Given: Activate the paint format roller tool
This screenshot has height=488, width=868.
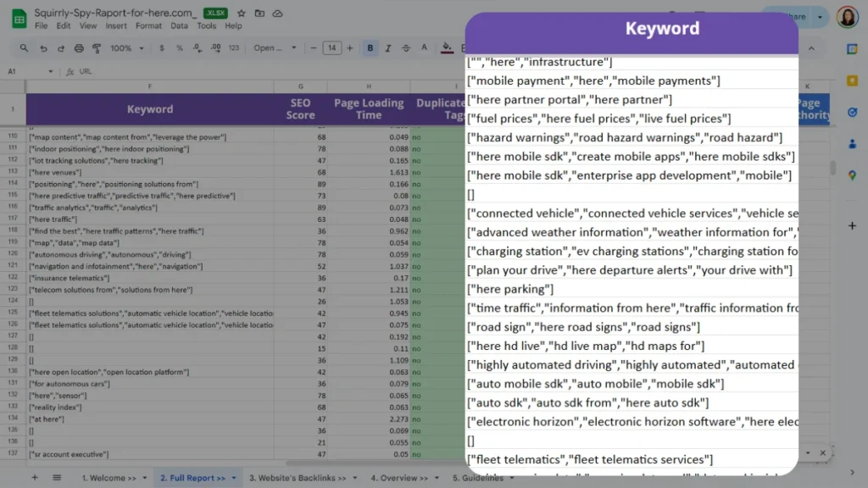Looking at the screenshot, I should tap(97, 48).
